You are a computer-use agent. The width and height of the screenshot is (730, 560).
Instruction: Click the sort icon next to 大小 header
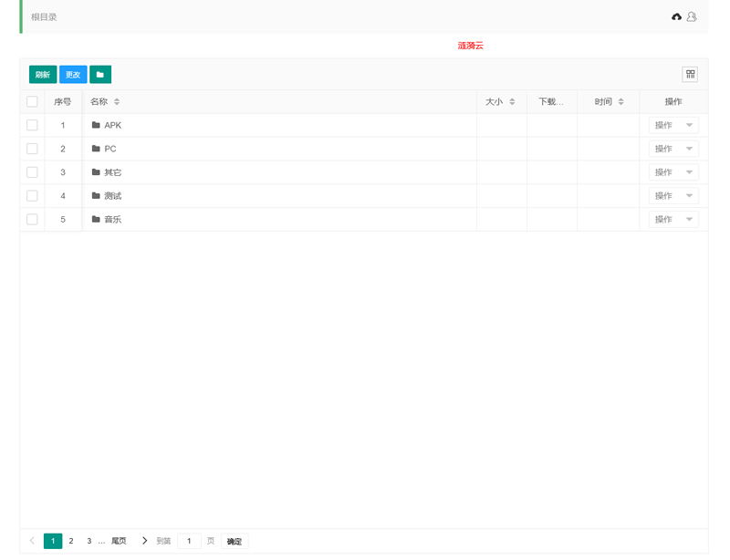(x=513, y=101)
